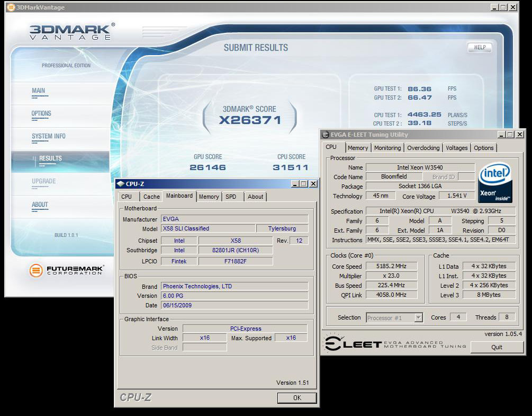532x416 pixels.
Task: Open the Processor #1 selection dropdown
Action: click(x=419, y=318)
